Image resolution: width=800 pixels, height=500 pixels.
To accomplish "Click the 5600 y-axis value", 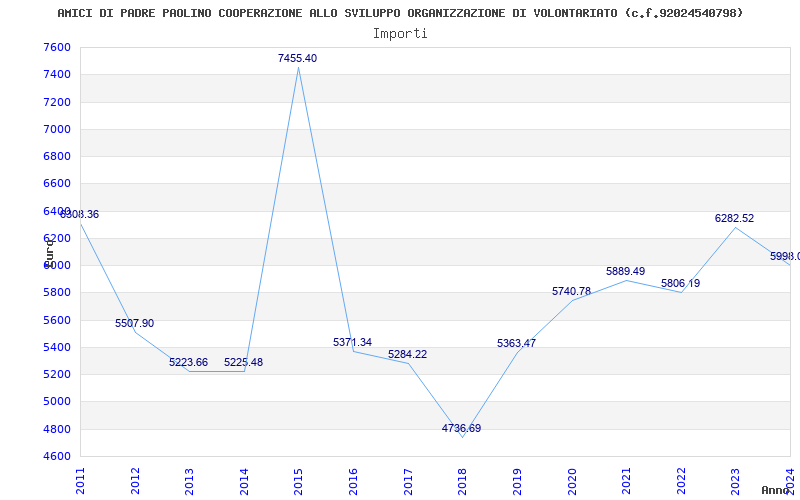I will tap(57, 320).
